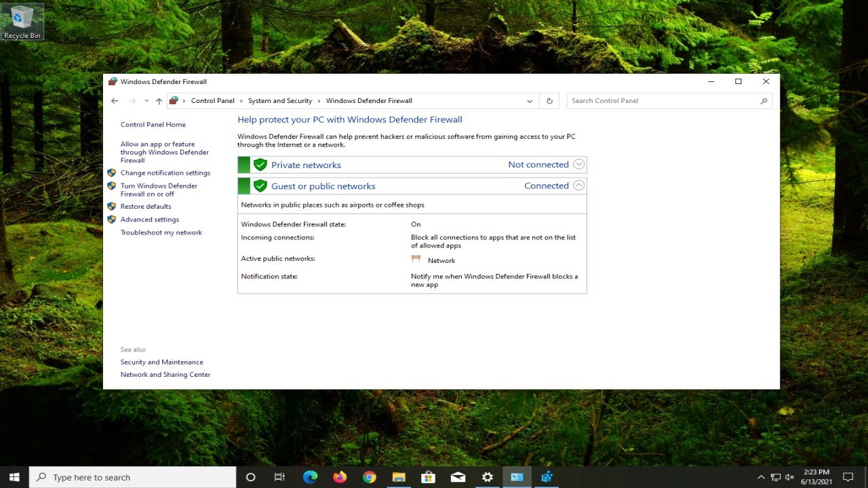Screen dimensions: 868x488
Task: Click the taskbar search box
Action: click(133, 477)
